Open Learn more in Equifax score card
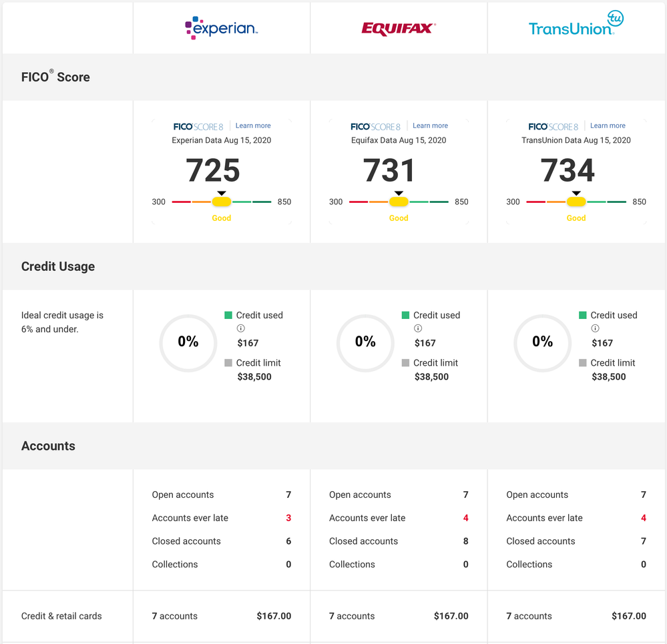The height and width of the screenshot is (644, 667). click(x=430, y=126)
